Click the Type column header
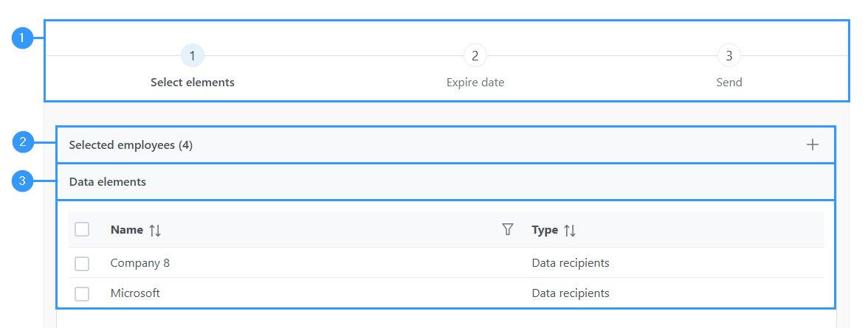This screenshot has height=328, width=868. 545,230
